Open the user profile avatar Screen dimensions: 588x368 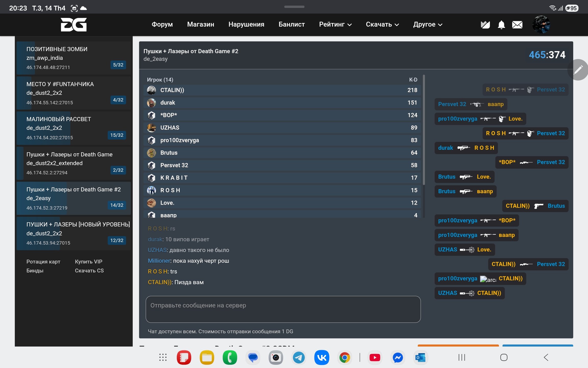pyautogui.click(x=541, y=25)
